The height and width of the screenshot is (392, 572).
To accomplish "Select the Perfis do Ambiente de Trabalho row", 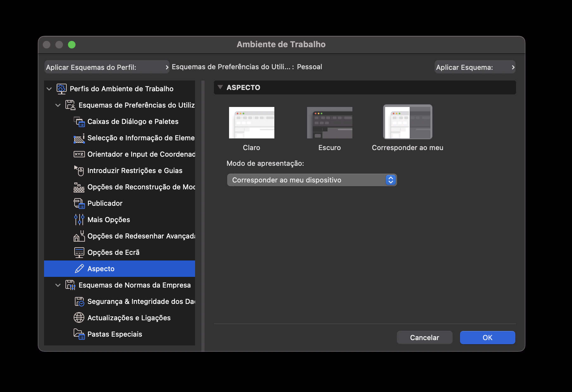I will tap(120, 89).
